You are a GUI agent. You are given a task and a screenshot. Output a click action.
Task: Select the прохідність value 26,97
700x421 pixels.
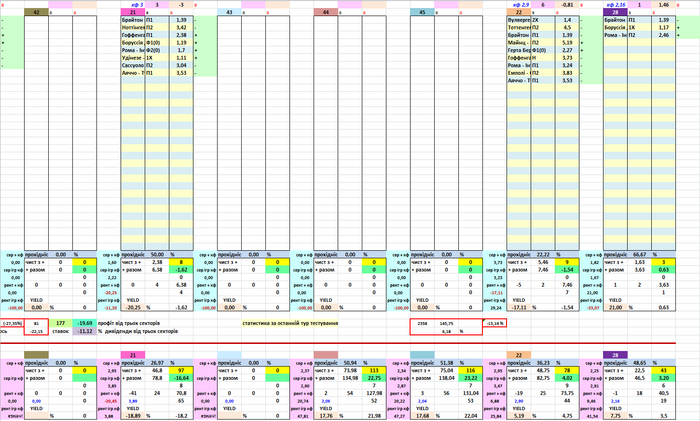[157, 363]
